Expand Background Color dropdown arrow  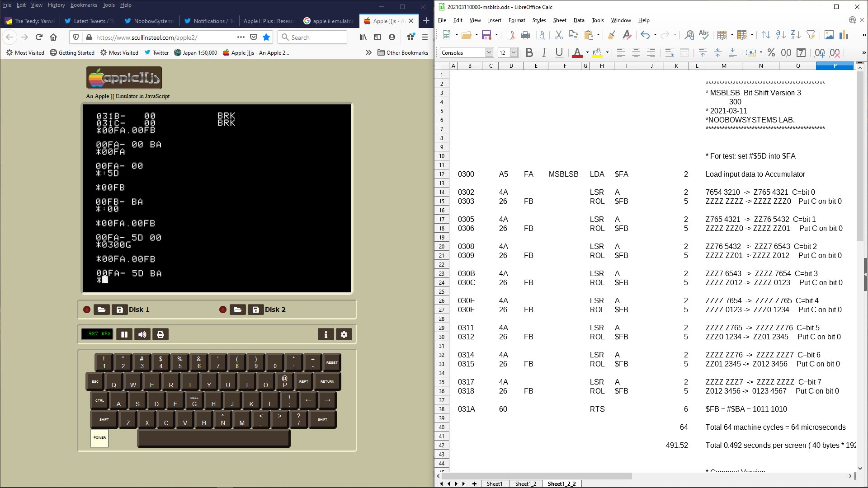607,53
